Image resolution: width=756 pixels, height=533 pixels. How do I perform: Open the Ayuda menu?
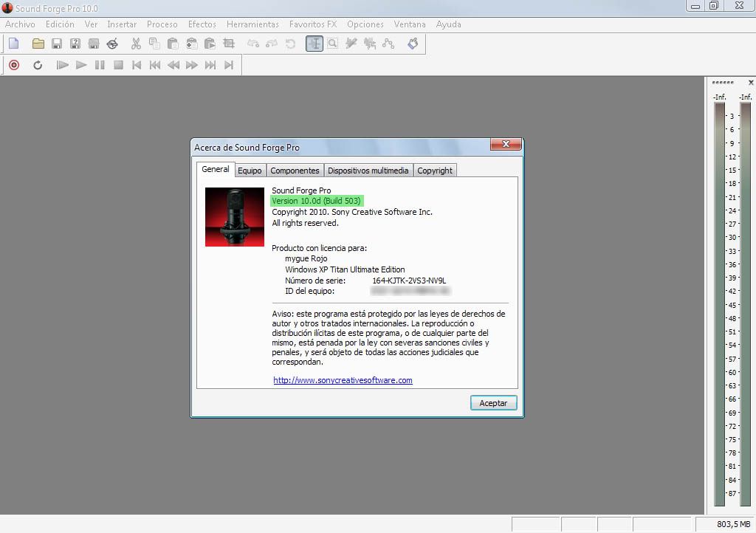(x=448, y=24)
